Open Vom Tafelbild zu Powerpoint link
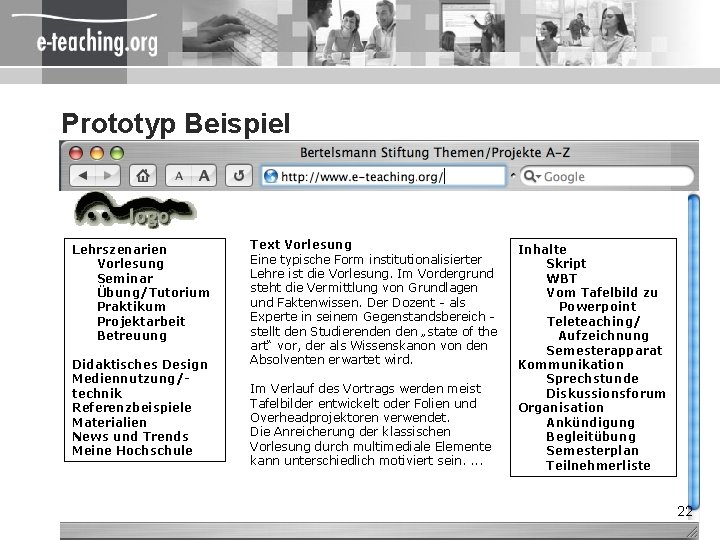 pos(602,299)
